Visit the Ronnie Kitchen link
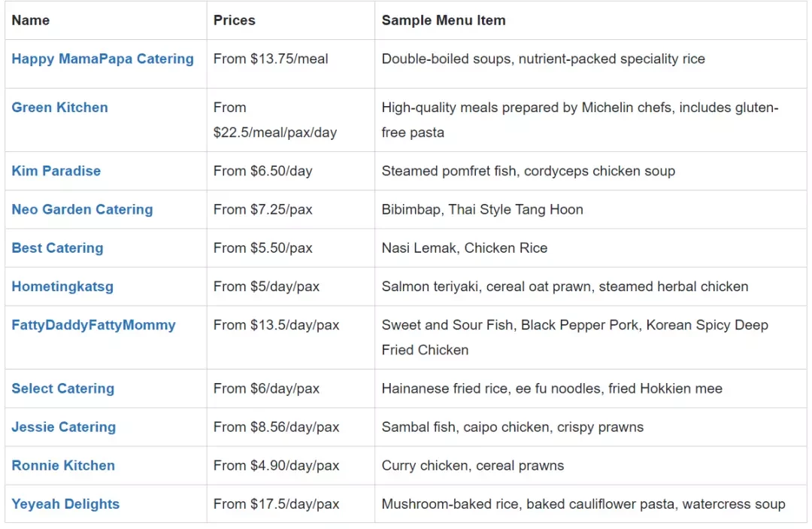812x529 pixels. coord(63,465)
